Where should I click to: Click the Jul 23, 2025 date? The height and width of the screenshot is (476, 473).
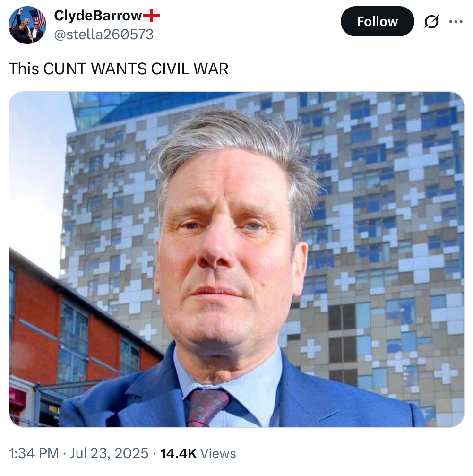tap(109, 453)
